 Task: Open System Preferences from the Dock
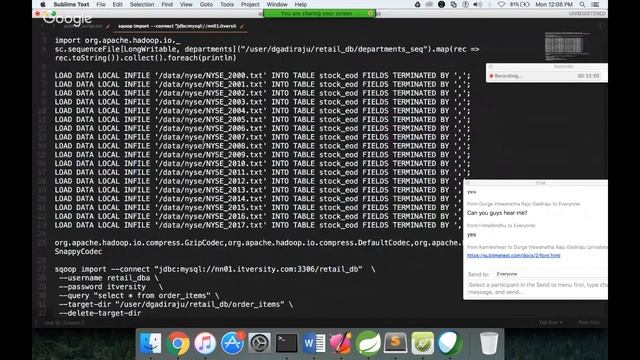click(x=259, y=343)
